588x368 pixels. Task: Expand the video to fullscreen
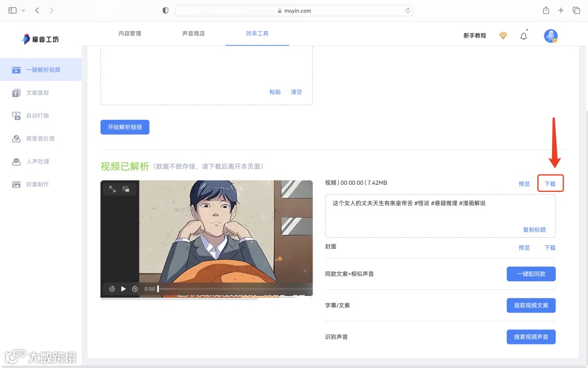tap(112, 188)
